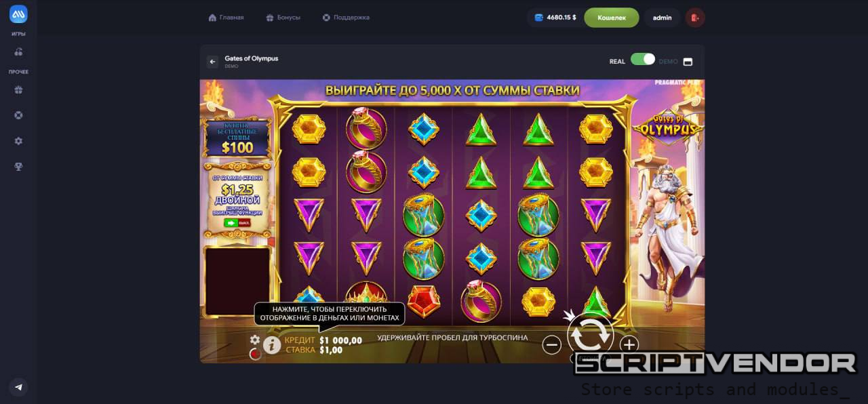Increase the bet with the plus button
The width and height of the screenshot is (868, 404).
(629, 344)
